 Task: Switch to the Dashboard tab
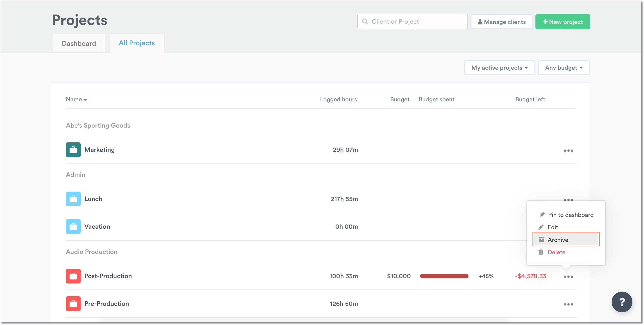(79, 43)
